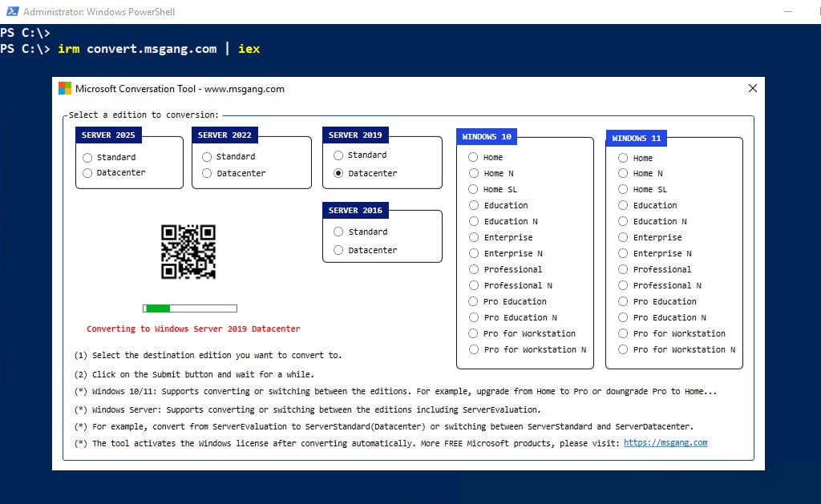
Task: Open the https://msgang.com link
Action: point(665,443)
